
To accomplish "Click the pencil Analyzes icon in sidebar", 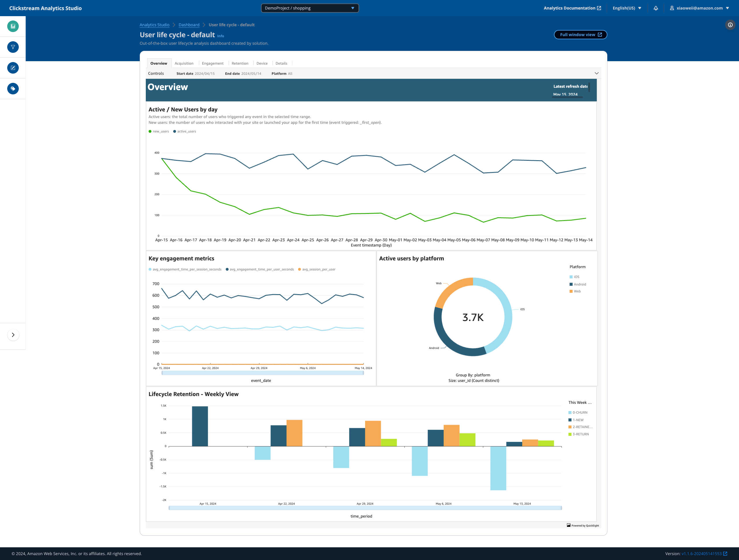I will pos(13,68).
